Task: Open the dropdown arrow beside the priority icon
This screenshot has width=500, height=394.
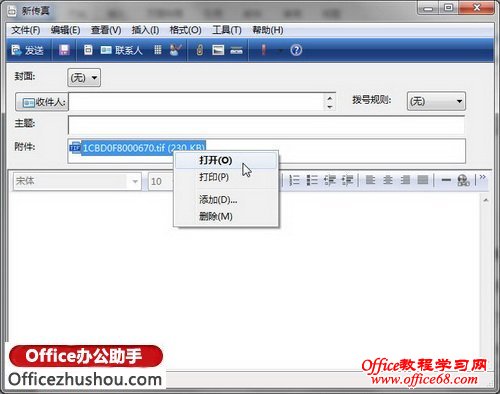Action: (280, 51)
